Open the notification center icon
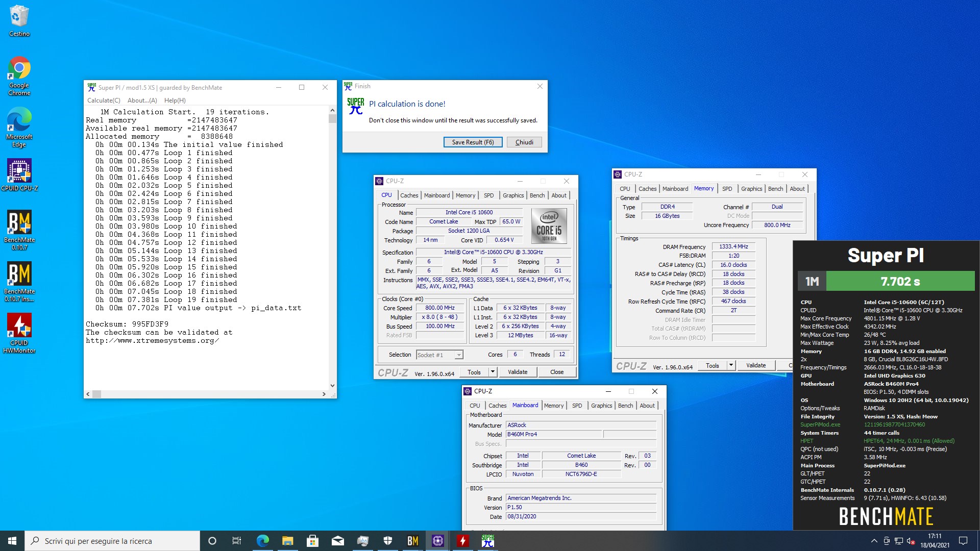Image resolution: width=980 pixels, height=551 pixels. coord(963,541)
